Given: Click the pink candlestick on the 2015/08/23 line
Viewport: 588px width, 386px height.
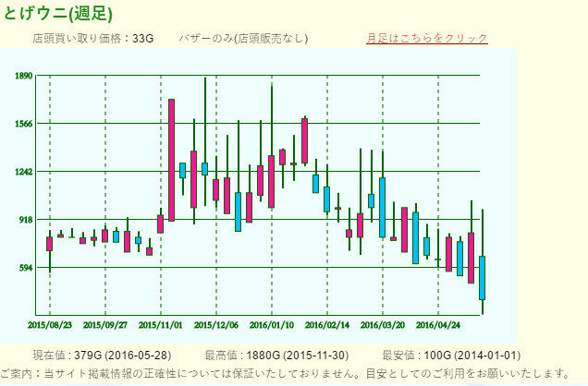Looking at the screenshot, I should tap(50, 244).
